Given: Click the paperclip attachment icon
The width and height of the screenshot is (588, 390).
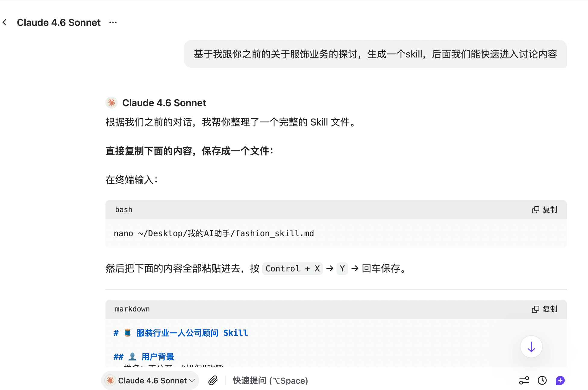Looking at the screenshot, I should [213, 380].
